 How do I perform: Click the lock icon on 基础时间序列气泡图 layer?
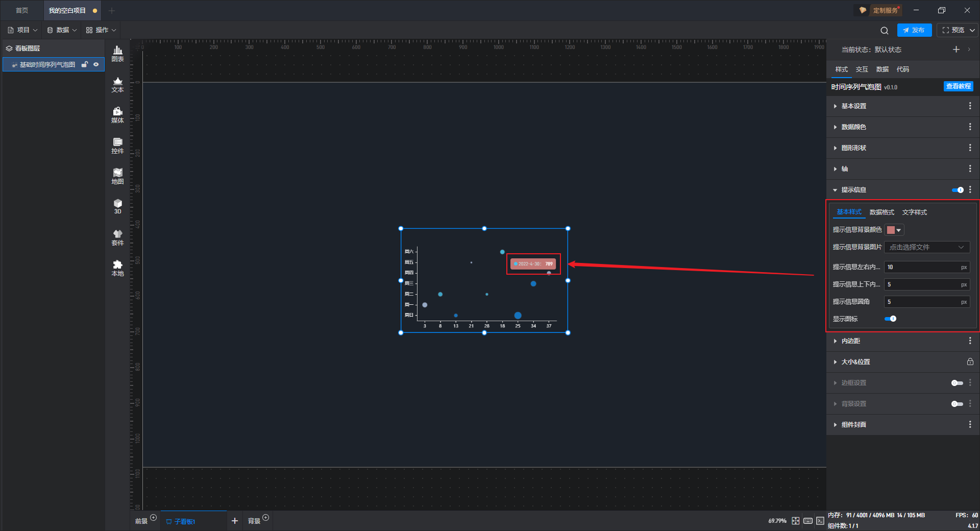(85, 64)
